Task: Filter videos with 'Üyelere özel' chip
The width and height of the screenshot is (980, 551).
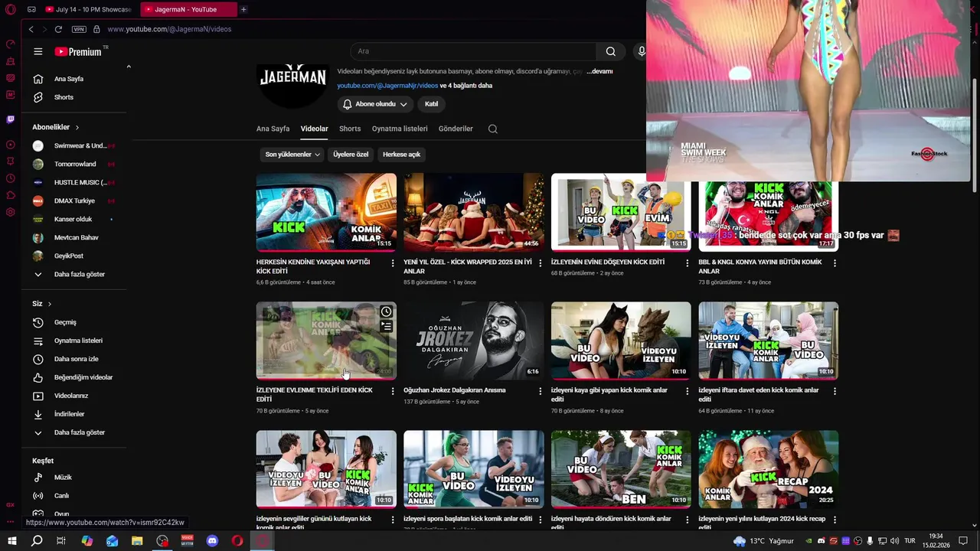Action: click(351, 155)
